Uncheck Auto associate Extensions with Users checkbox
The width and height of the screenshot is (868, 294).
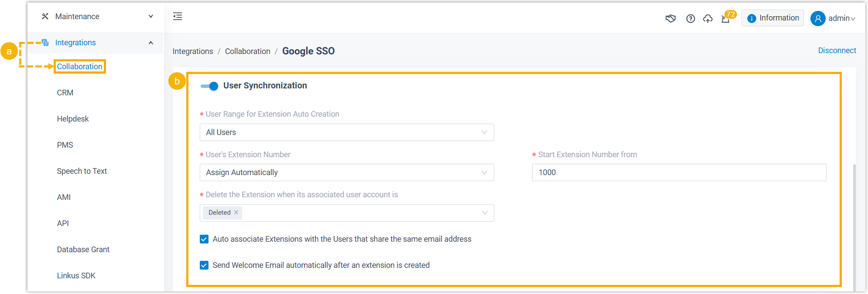tap(204, 239)
